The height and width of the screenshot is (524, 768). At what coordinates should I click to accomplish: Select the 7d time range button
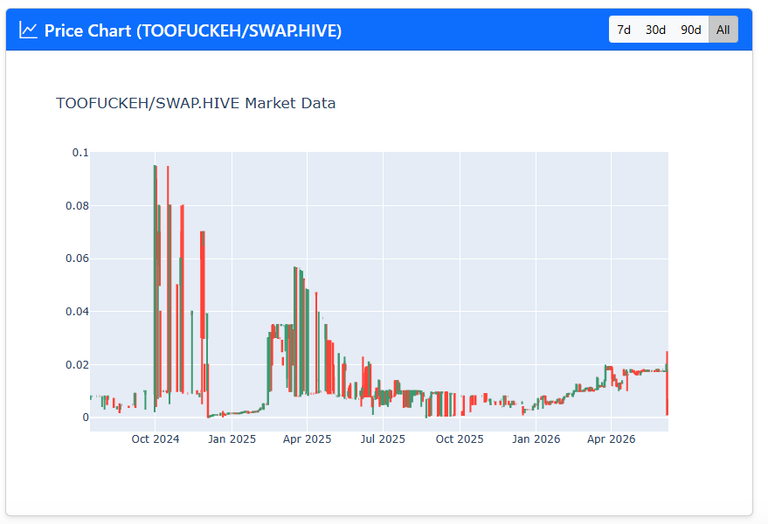coord(624,30)
